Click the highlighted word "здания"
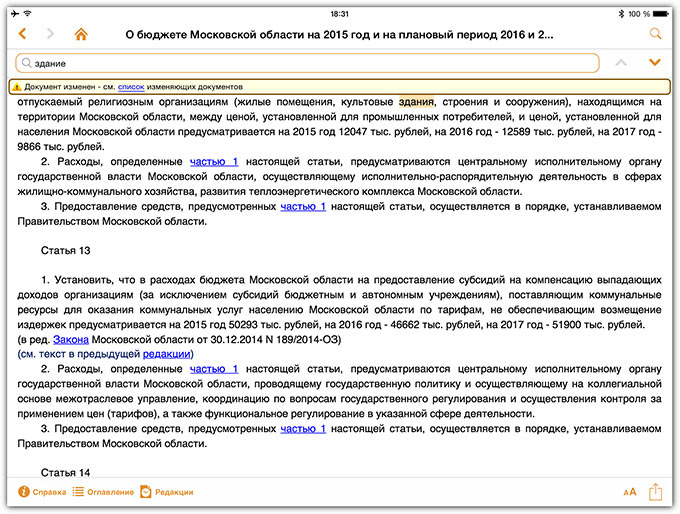680x514 pixels. tap(416, 102)
